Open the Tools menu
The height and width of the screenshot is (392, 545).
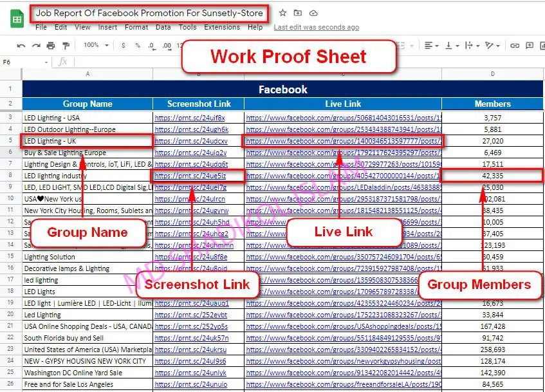188,27
